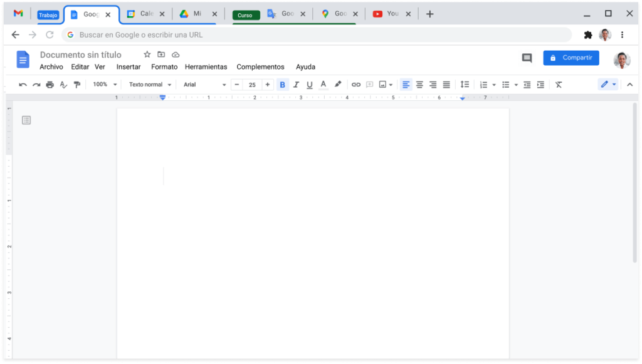642x364 pixels.
Task: Add a comment
Action: pos(369,84)
